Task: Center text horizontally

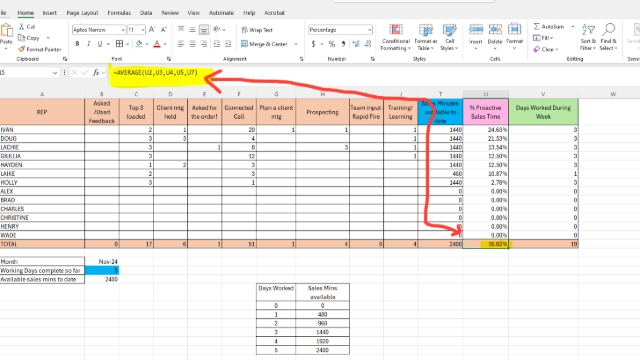Action: tap(192, 44)
